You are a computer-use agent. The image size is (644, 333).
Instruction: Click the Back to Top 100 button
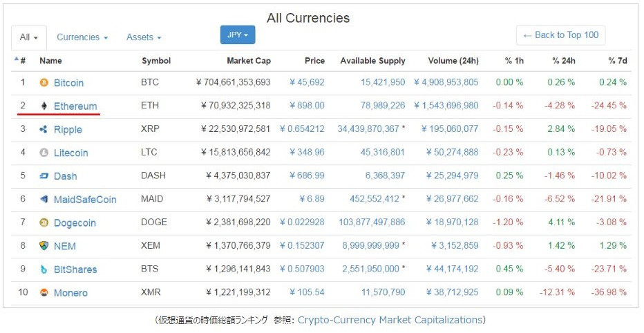point(560,35)
